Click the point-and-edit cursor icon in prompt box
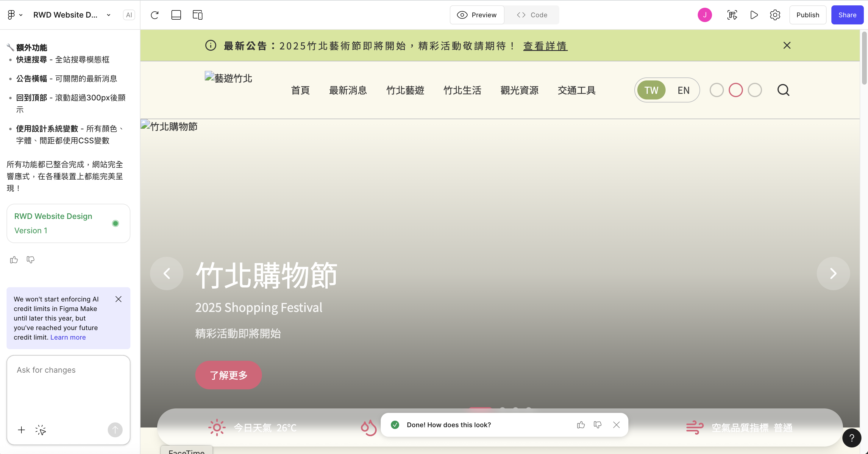 40,430
